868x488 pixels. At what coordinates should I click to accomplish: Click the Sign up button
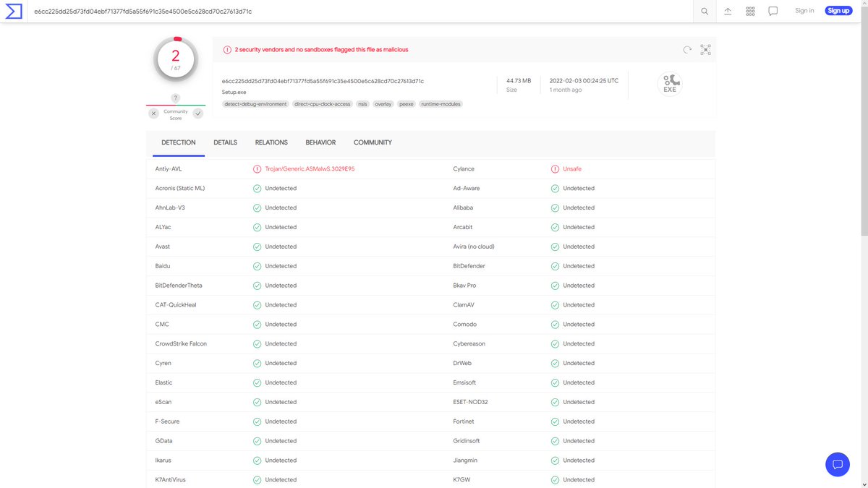click(x=838, y=11)
